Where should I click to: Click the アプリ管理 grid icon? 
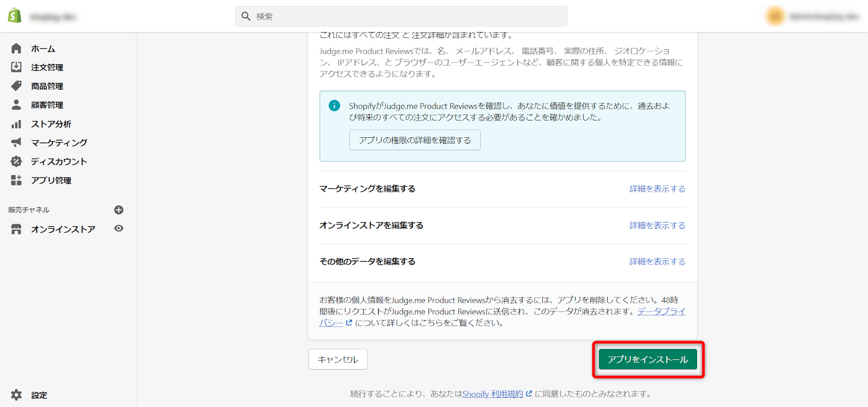point(16,180)
